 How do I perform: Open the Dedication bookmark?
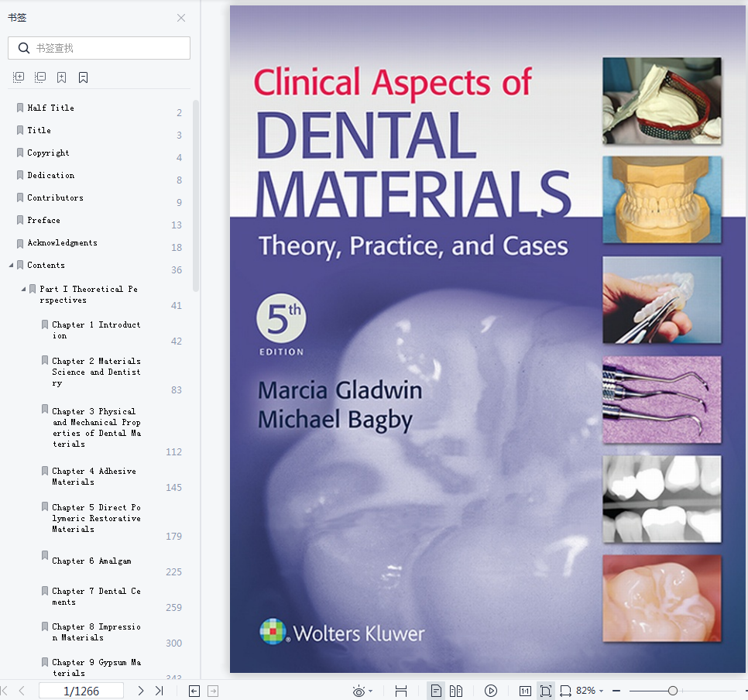(x=50, y=175)
